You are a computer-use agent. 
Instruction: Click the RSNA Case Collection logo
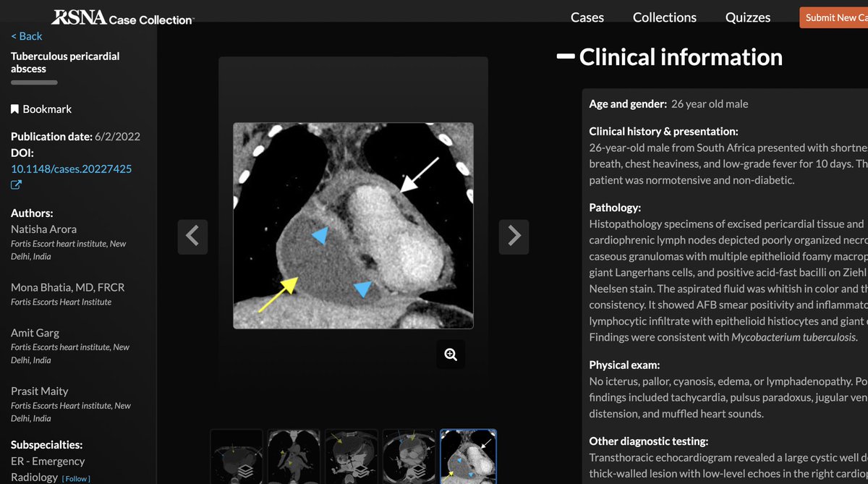122,17
